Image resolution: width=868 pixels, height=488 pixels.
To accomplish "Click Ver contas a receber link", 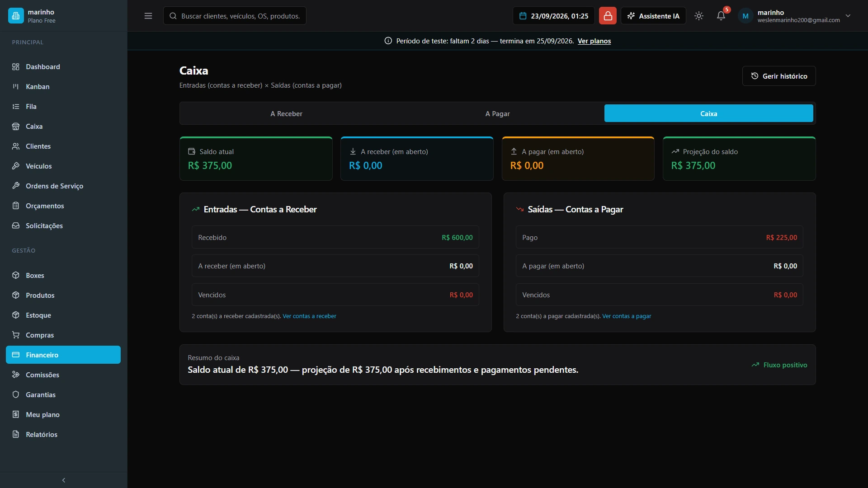I will click(x=309, y=316).
